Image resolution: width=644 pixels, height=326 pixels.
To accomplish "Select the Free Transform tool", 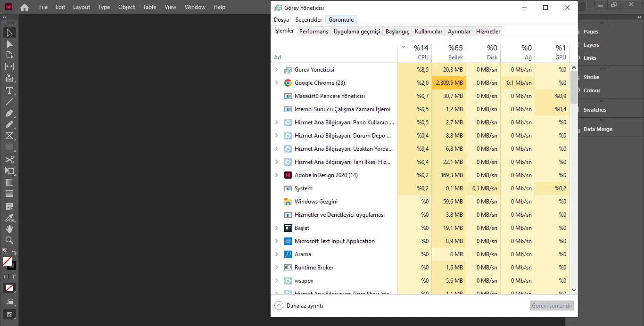I will coord(9,171).
